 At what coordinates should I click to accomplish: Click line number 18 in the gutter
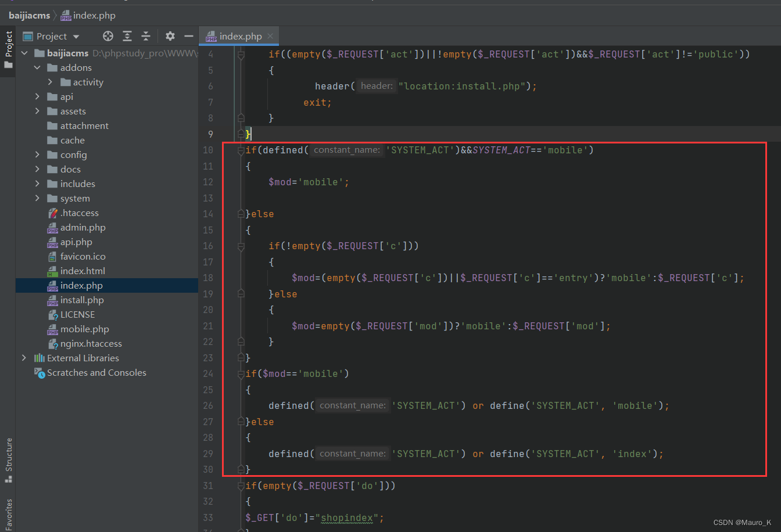(x=209, y=278)
